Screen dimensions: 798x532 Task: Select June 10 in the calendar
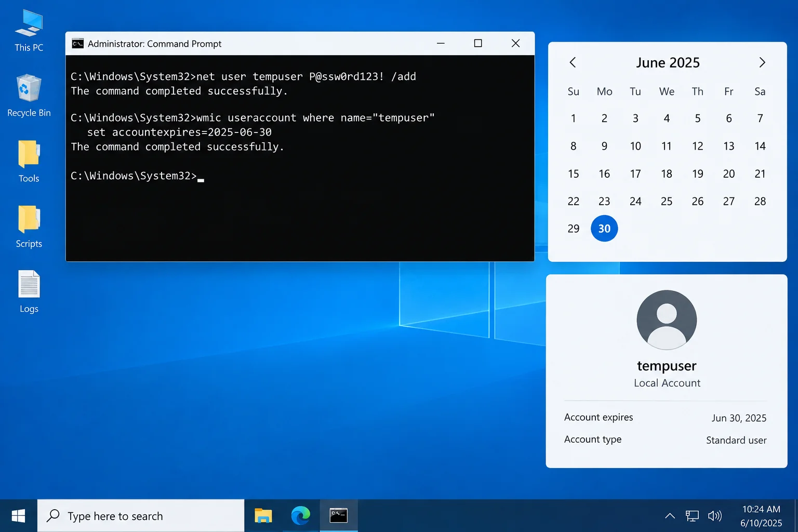pos(635,146)
